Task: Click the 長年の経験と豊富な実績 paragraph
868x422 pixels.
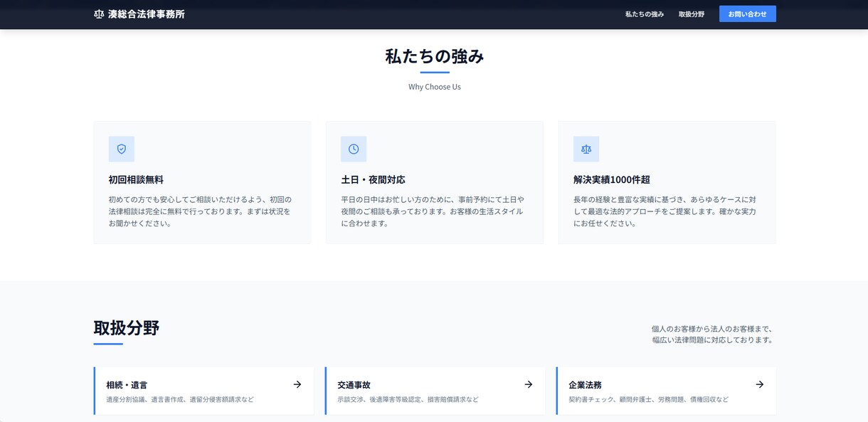Action: click(665, 211)
